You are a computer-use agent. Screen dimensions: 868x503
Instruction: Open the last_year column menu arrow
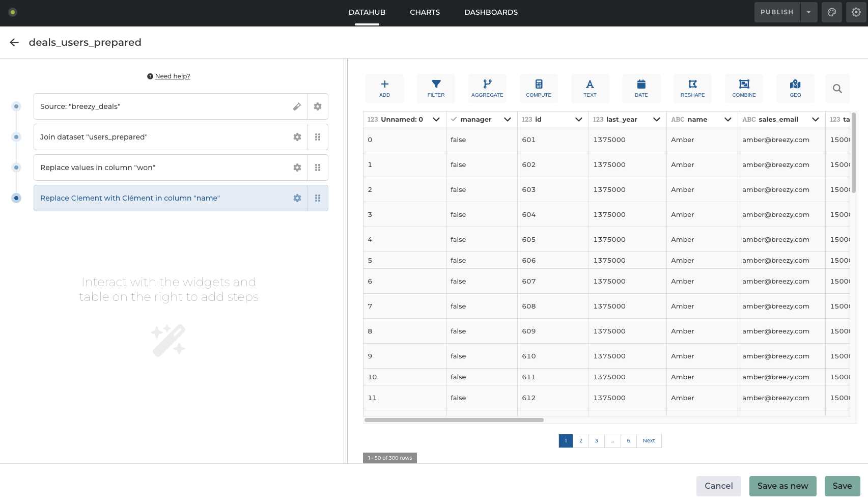point(656,120)
